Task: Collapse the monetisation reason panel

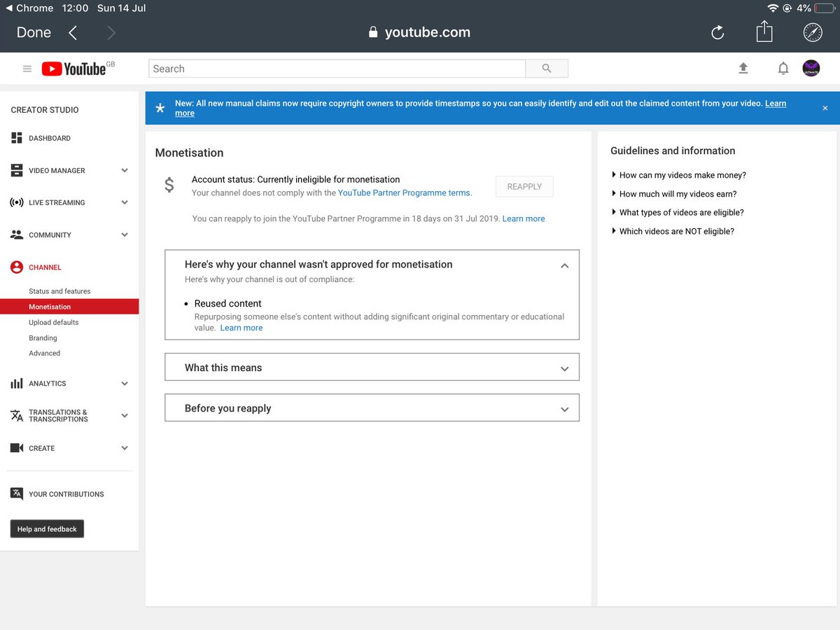Action: pos(565,265)
